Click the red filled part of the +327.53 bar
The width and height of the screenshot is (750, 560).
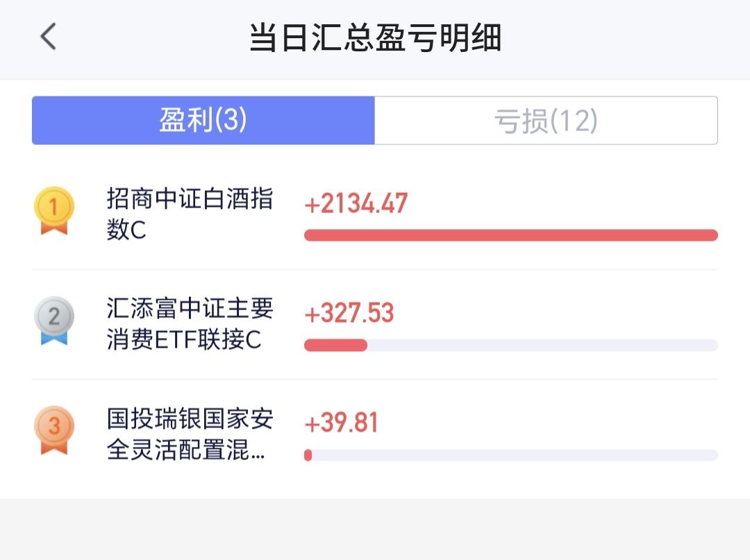point(335,345)
